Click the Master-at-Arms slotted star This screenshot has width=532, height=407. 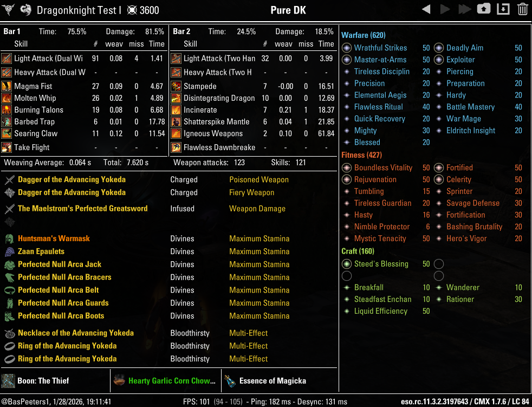tap(346, 60)
